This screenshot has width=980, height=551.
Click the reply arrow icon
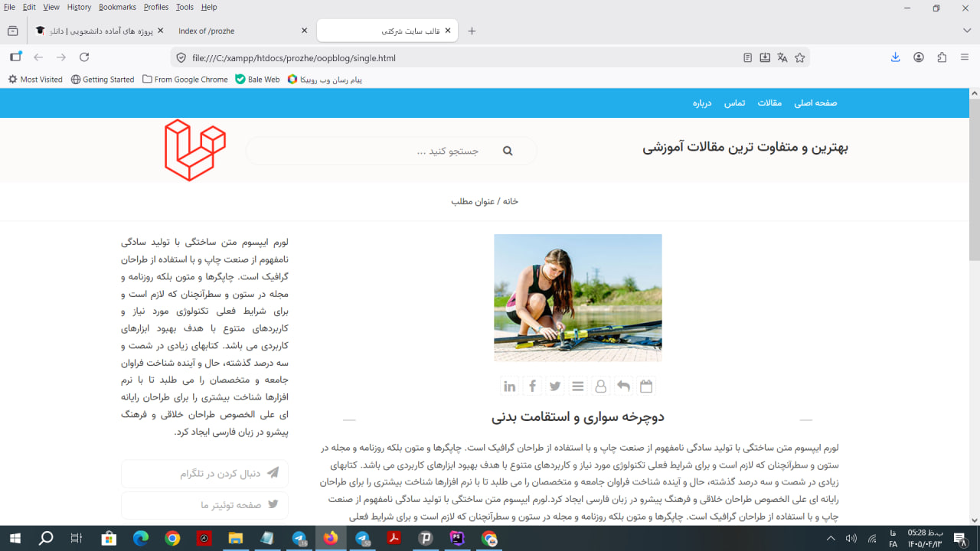(x=623, y=386)
